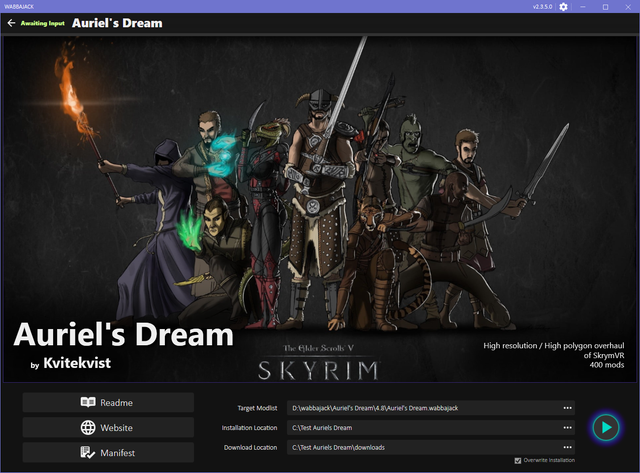640x473 pixels.
Task: Click the Target Modlist label
Action: coord(257,408)
